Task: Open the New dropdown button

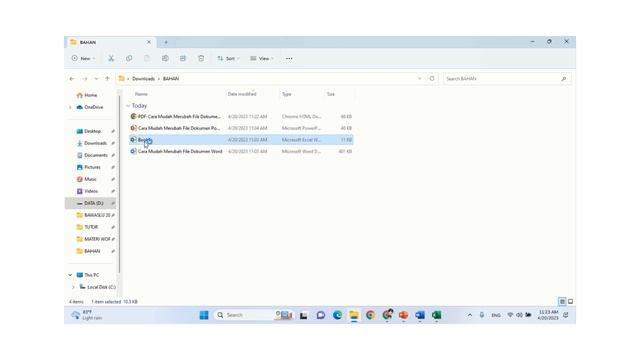Action: point(83,58)
